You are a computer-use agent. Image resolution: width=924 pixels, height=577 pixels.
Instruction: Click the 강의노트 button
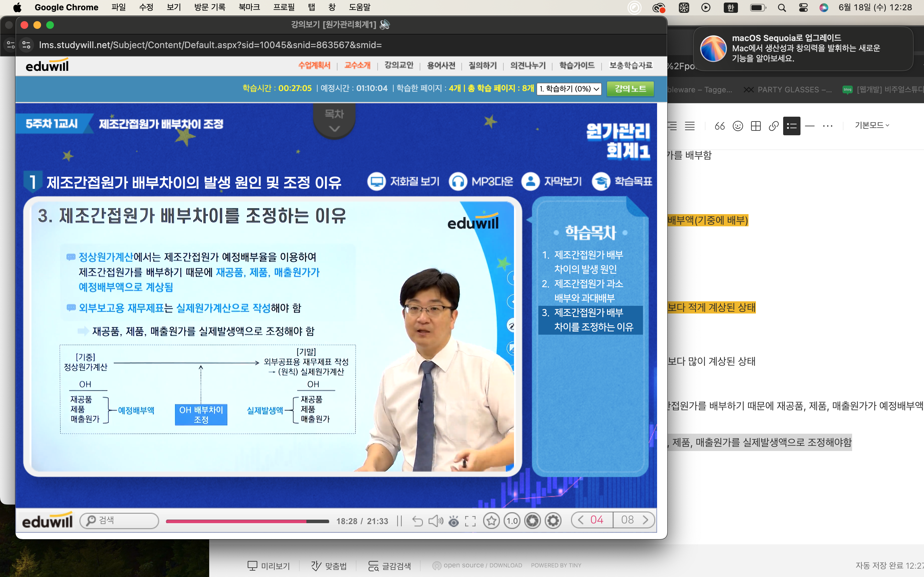pos(630,89)
